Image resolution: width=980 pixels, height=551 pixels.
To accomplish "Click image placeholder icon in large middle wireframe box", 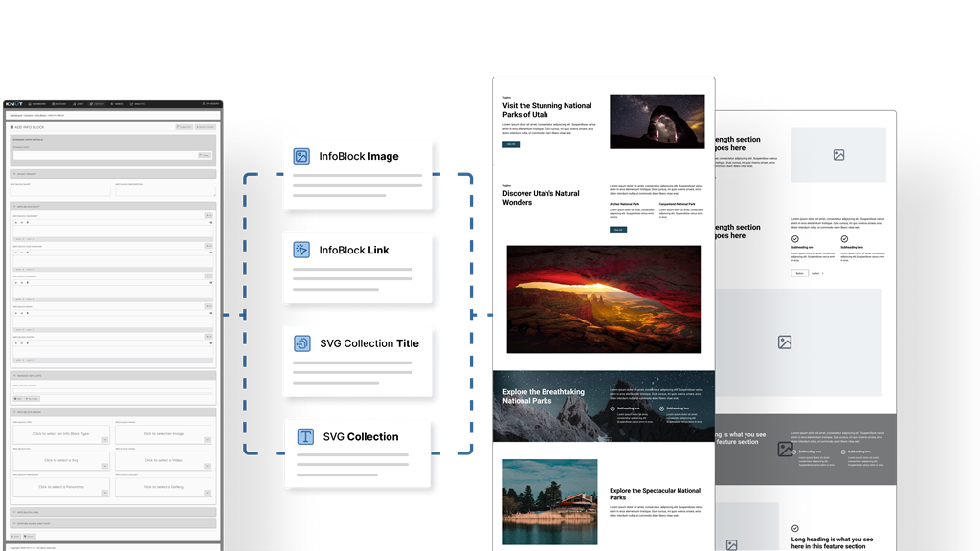I will (x=785, y=342).
